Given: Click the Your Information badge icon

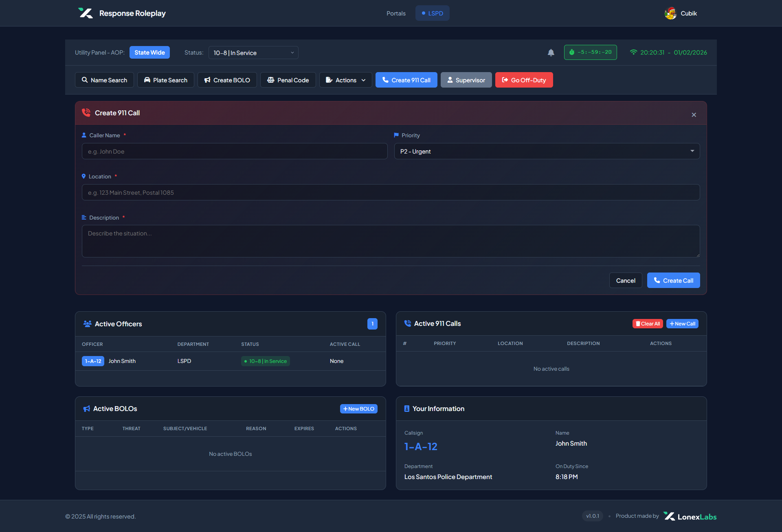Looking at the screenshot, I should (406, 409).
